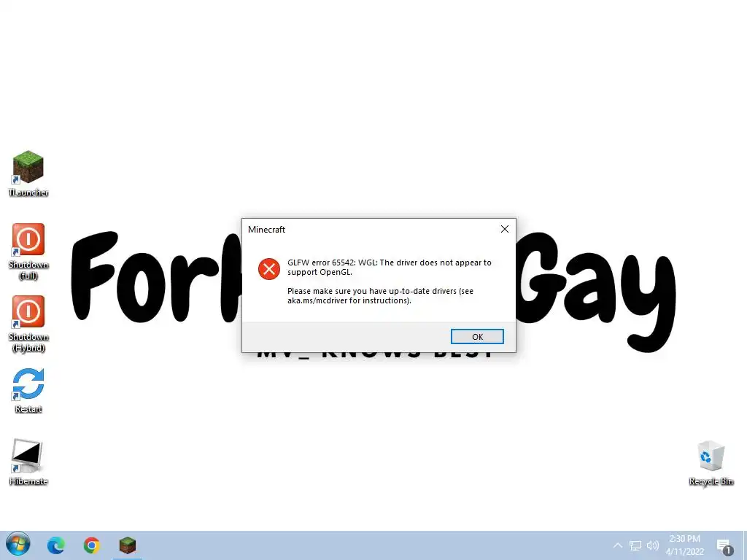Select the TLauncher desktop shortcut
The height and width of the screenshot is (560, 747).
coord(28,174)
